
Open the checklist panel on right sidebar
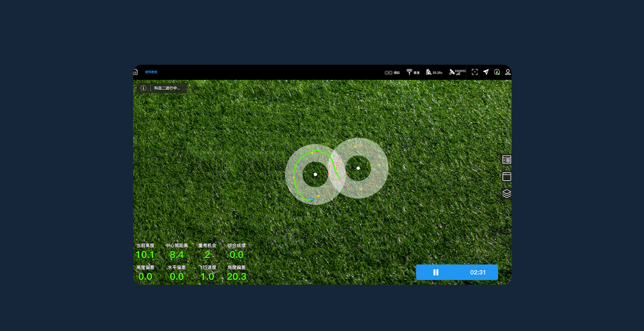506,160
